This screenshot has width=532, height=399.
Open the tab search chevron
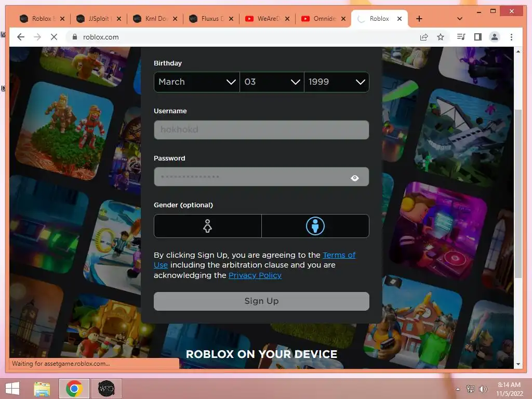pos(460,19)
